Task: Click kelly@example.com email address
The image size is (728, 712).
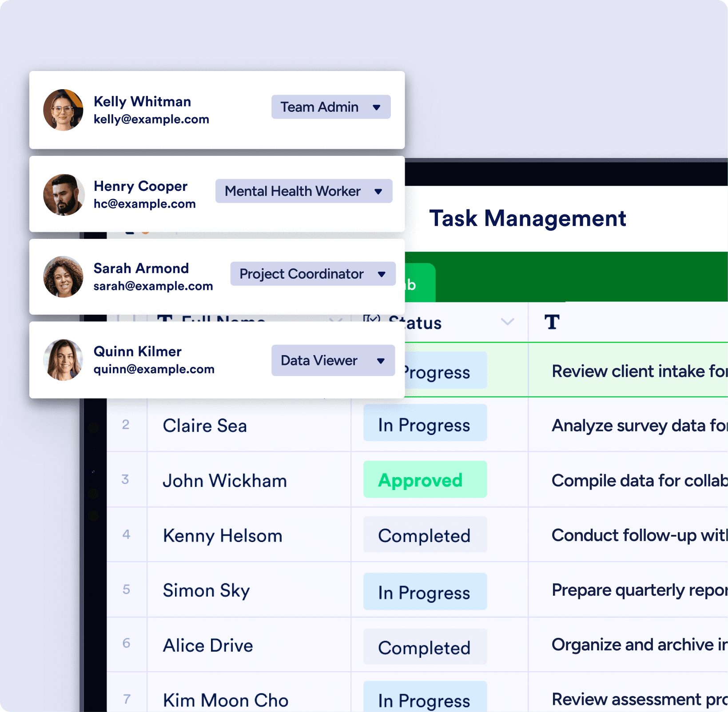Action: pyautogui.click(x=151, y=119)
